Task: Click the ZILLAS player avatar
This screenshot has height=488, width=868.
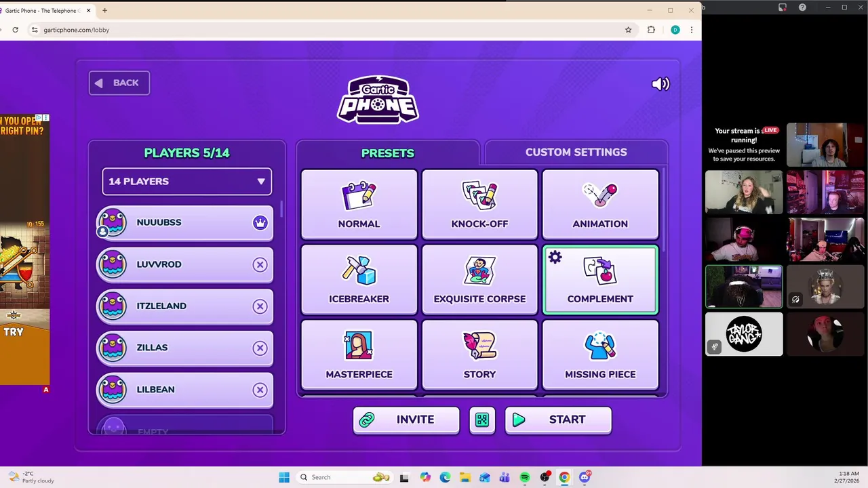Action: point(113,348)
